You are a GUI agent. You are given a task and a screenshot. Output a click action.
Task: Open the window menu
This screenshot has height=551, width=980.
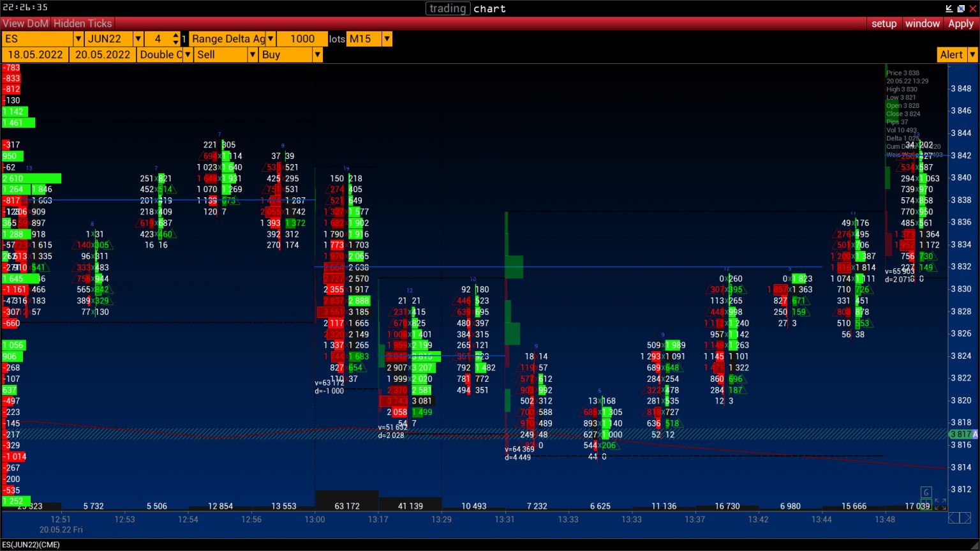coord(922,24)
